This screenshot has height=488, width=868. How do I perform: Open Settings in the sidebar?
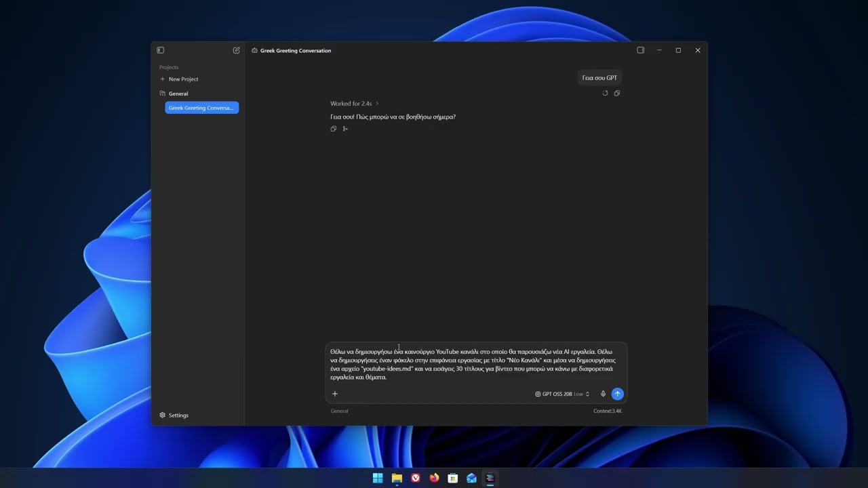click(x=174, y=415)
